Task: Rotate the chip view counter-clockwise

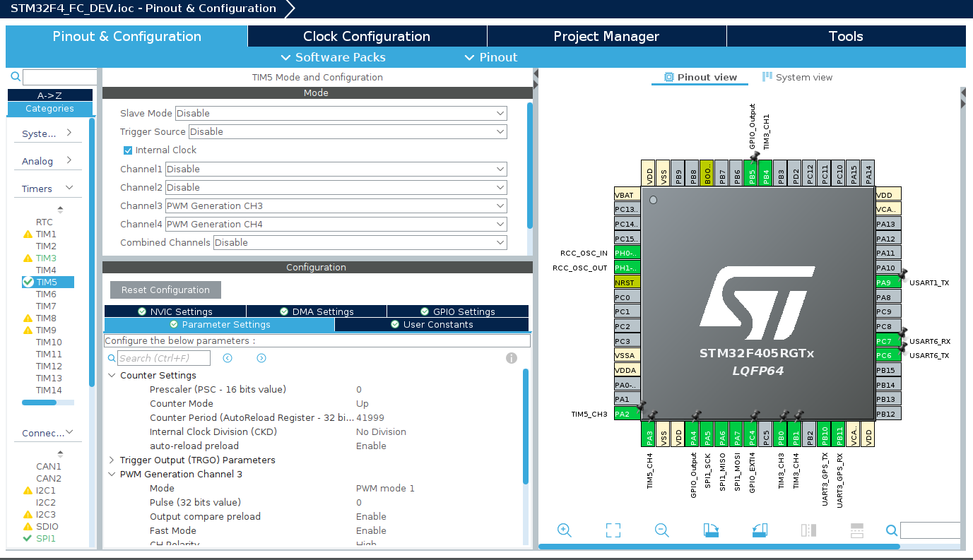Action: pos(760,530)
